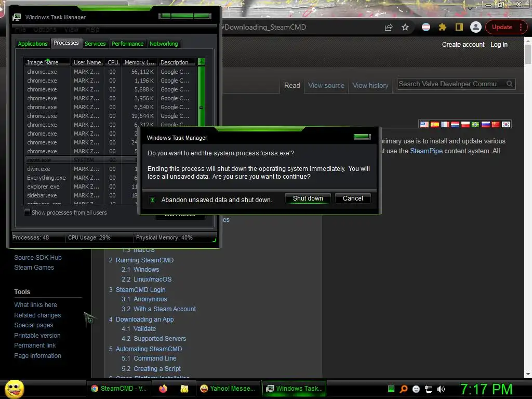The image size is (532, 399).
Task: Select the sidebar.exe process row
Action: [x=82, y=195]
